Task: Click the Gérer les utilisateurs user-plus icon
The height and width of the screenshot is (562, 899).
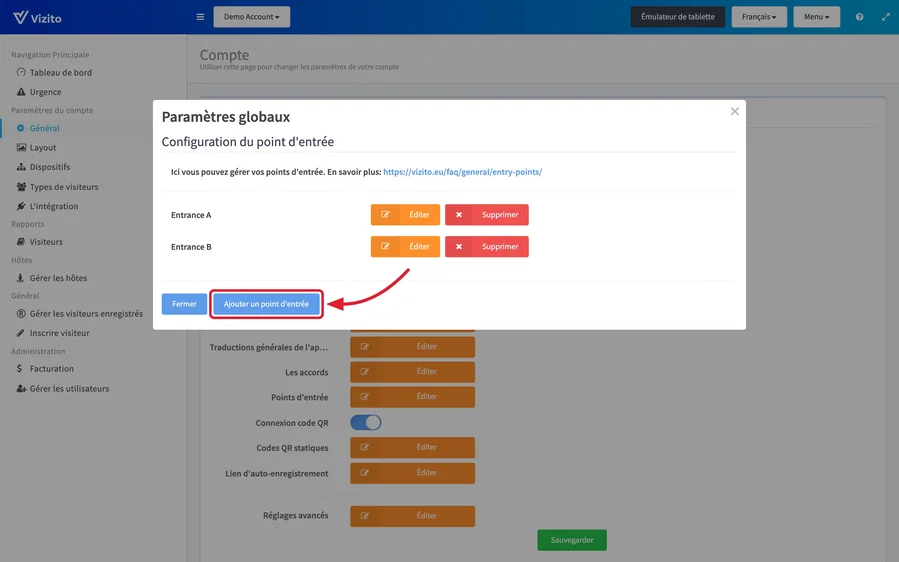Action: click(x=21, y=388)
